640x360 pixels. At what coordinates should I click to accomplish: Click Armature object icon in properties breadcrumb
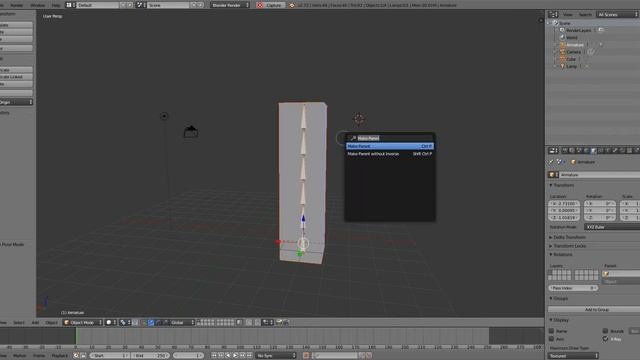(573, 162)
